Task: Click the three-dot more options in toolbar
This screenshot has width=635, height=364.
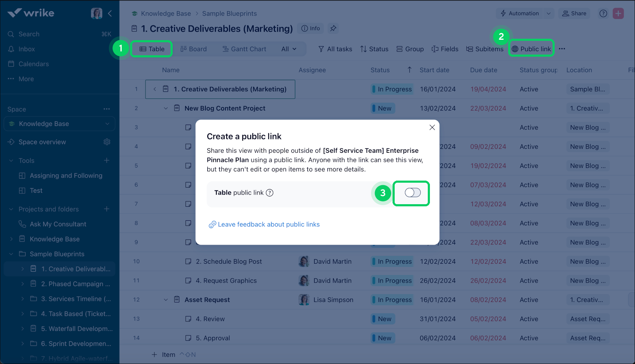Action: pyautogui.click(x=562, y=49)
